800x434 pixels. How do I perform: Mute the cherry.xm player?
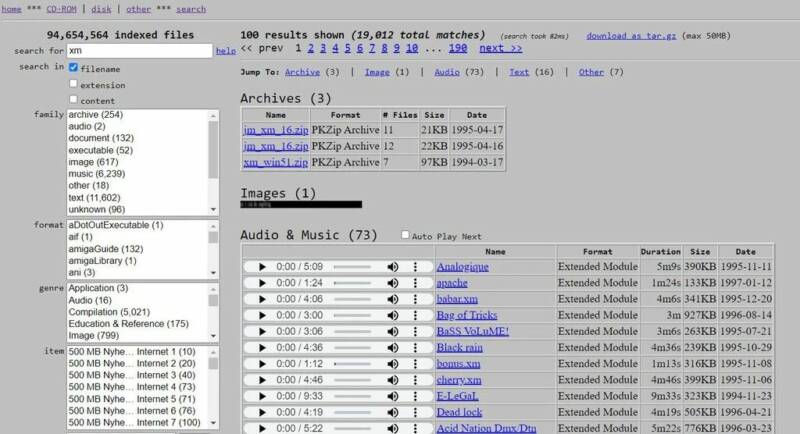click(x=392, y=380)
